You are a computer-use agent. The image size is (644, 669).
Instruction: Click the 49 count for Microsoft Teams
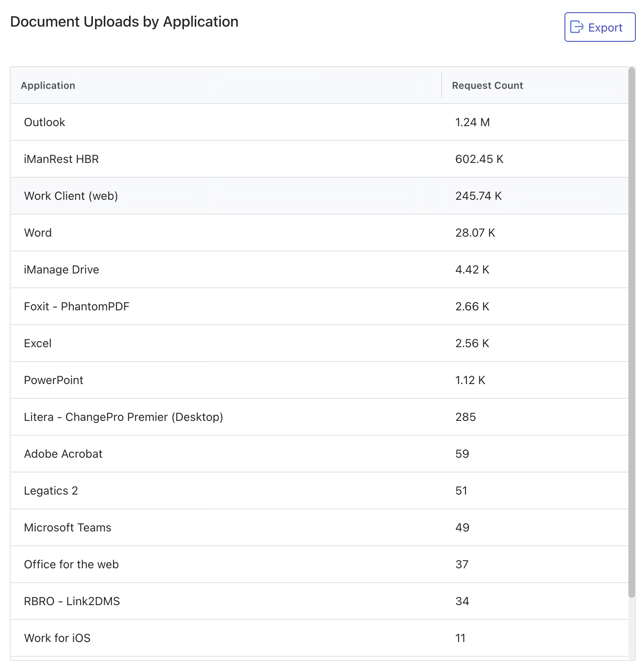pos(462,527)
